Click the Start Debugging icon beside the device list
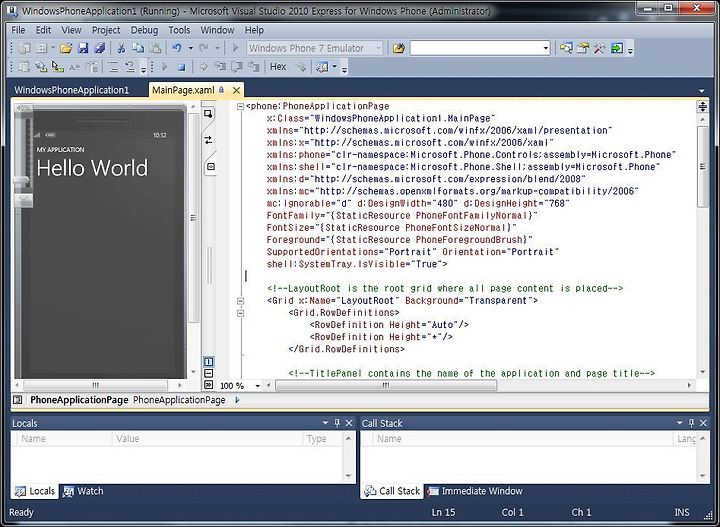This screenshot has height=527, width=720. pyautogui.click(x=236, y=48)
